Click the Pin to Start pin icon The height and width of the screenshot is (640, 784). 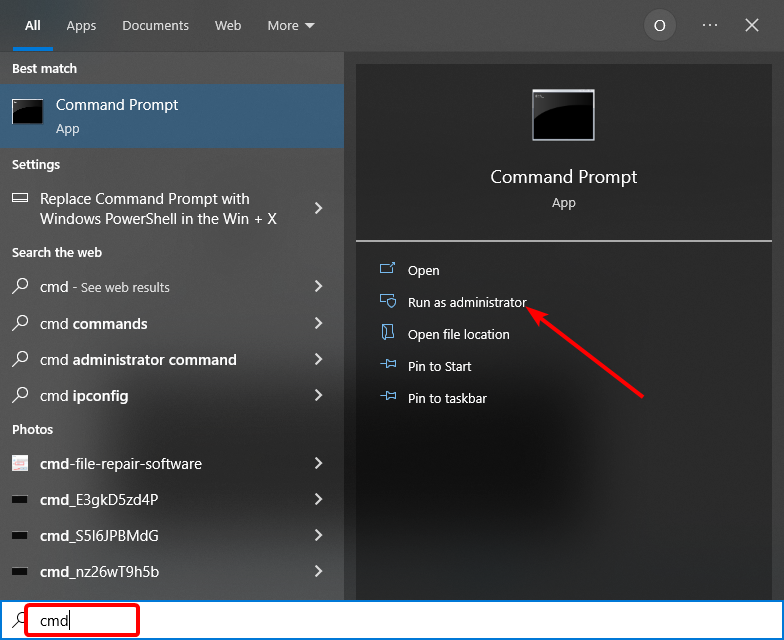tap(388, 364)
